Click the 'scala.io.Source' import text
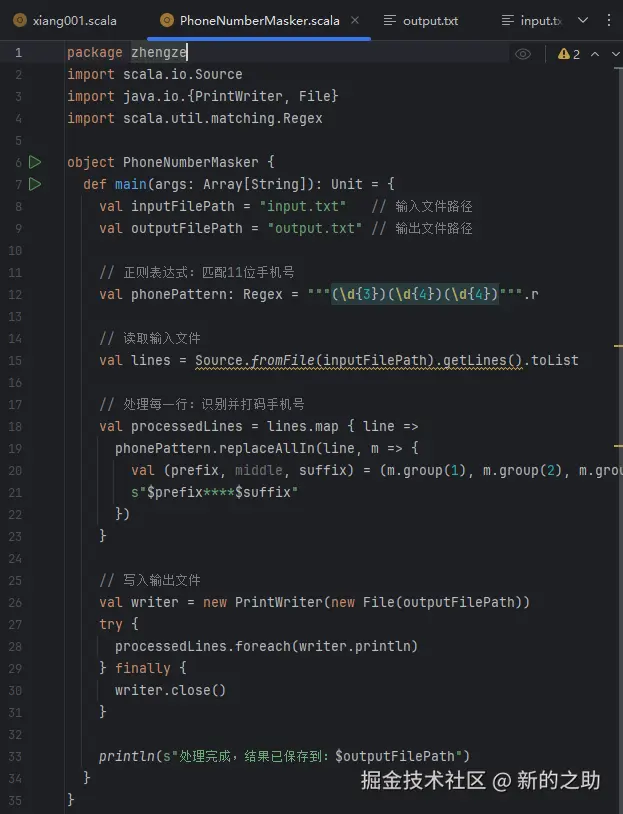Image resolution: width=623 pixels, height=814 pixels. (x=182, y=74)
